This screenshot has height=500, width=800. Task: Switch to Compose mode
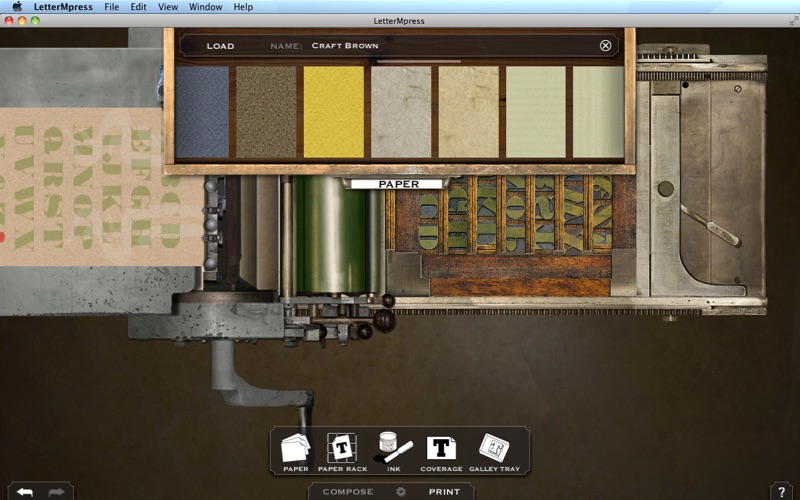348,492
